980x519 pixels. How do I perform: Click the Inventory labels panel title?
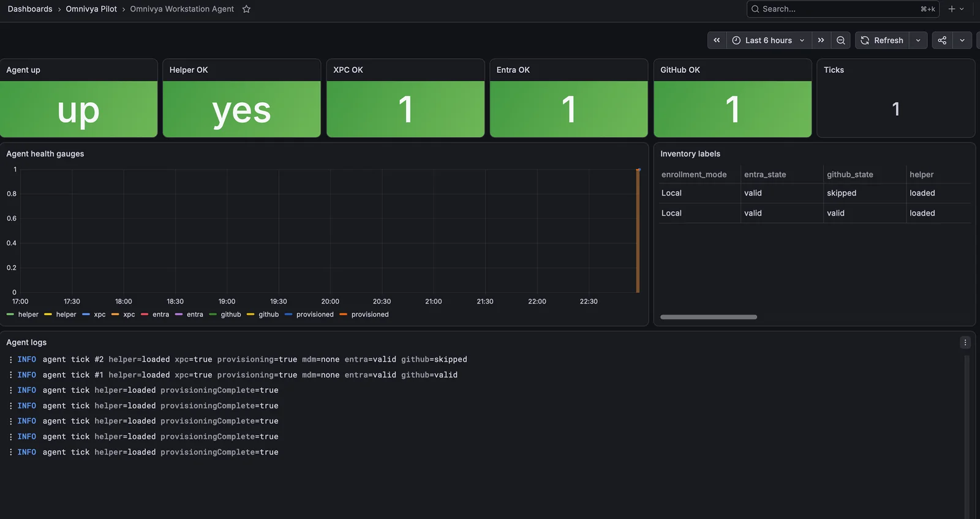pyautogui.click(x=690, y=154)
